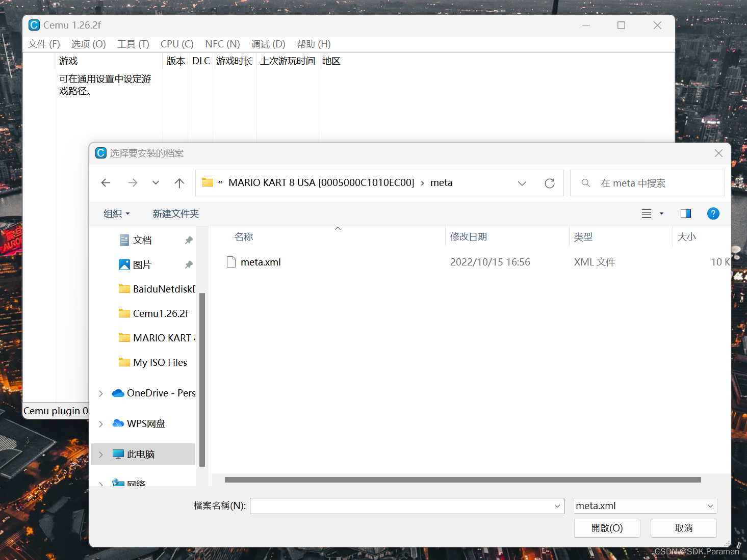
Task: Click the 開啟(O) button
Action: (607, 528)
